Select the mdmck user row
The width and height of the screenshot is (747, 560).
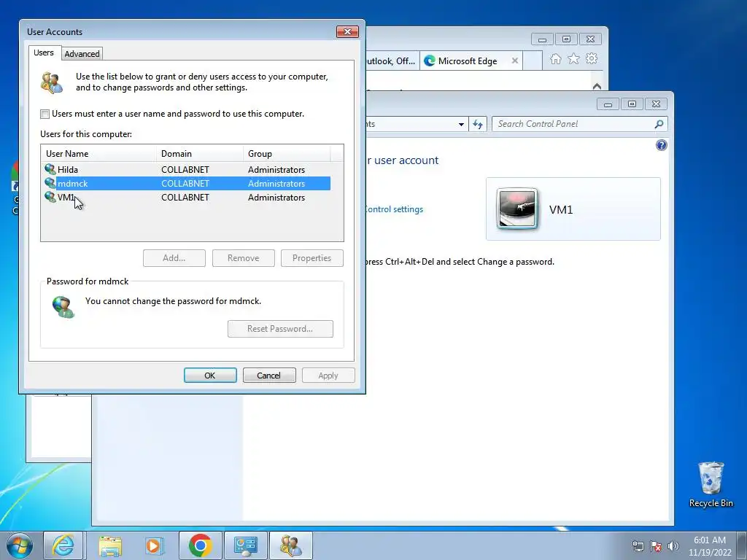[x=187, y=183]
